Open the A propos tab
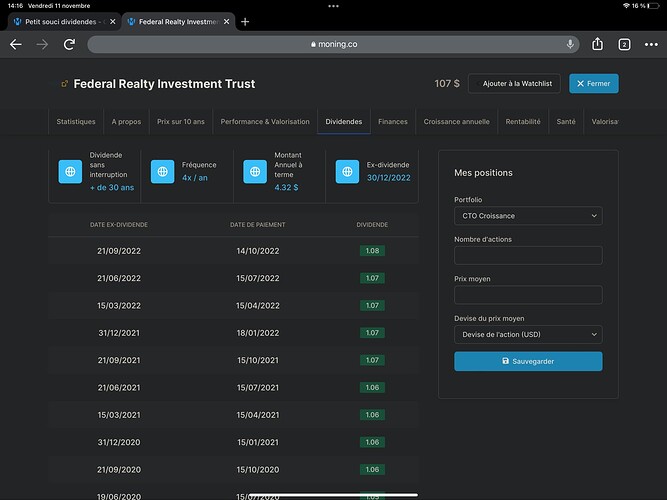Screen dimensions: 667x500 pos(126,122)
